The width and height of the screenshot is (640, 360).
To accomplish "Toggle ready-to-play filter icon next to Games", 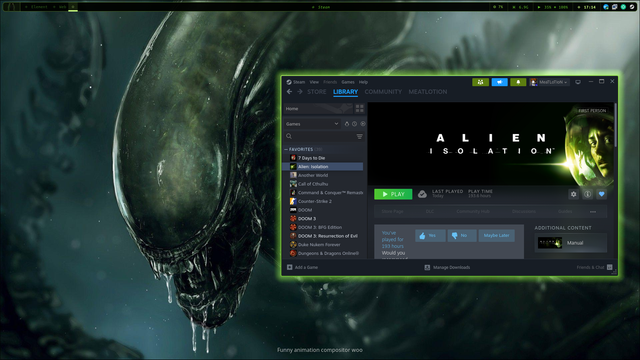I will coord(347,124).
